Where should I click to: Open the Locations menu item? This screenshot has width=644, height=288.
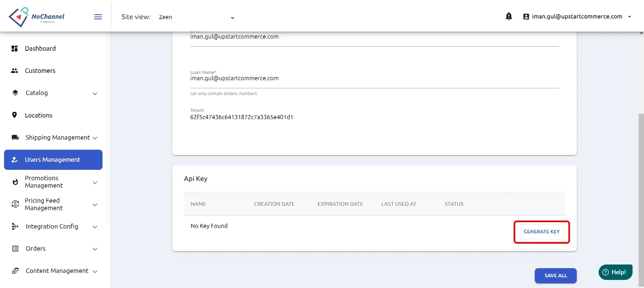click(x=39, y=115)
